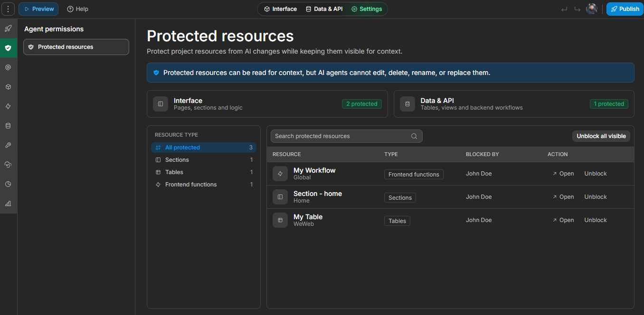Click the Agent permissions heading
Image resolution: width=644 pixels, height=315 pixels.
tap(54, 29)
